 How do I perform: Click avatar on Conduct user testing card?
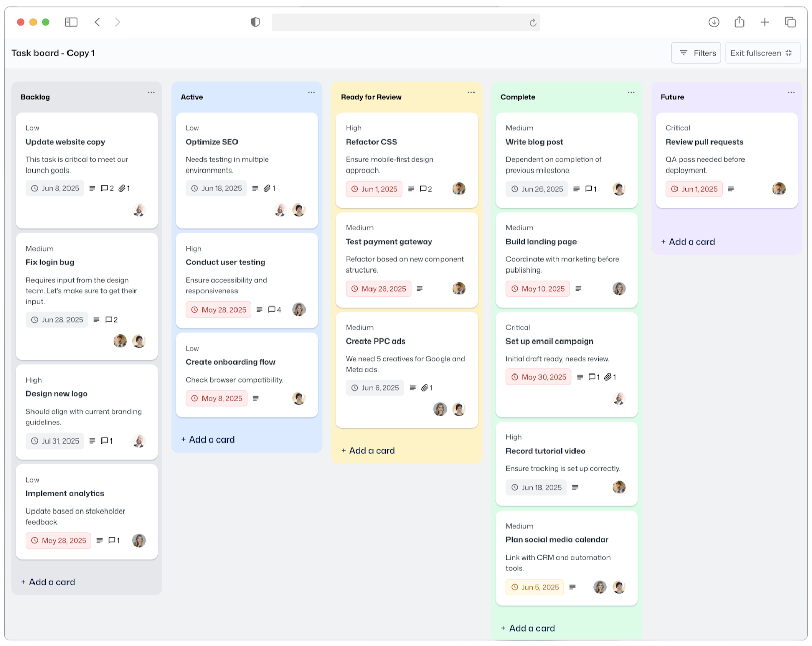point(299,310)
